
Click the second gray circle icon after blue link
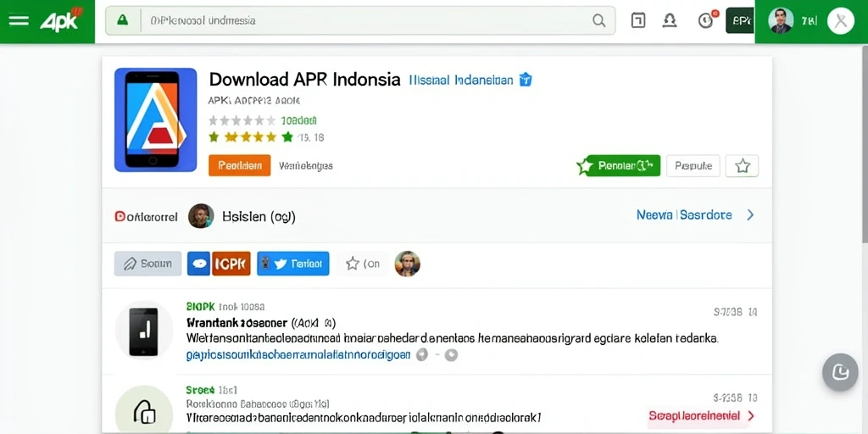tap(451, 355)
